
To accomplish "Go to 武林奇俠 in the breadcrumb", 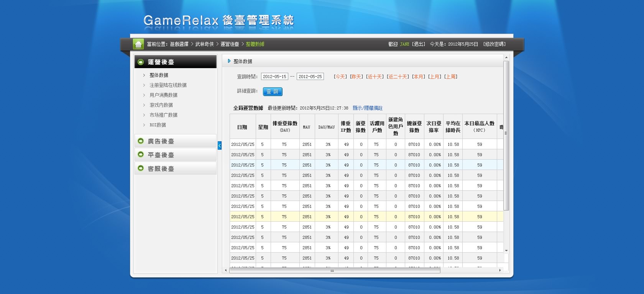I will 204,44.
